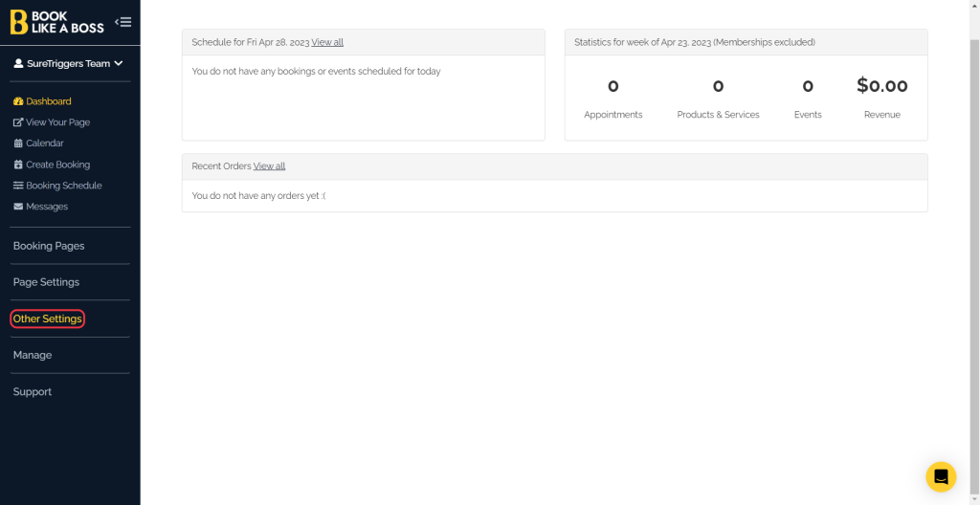The image size is (980, 505).
Task: Expand the Manage section
Action: pyautogui.click(x=33, y=355)
